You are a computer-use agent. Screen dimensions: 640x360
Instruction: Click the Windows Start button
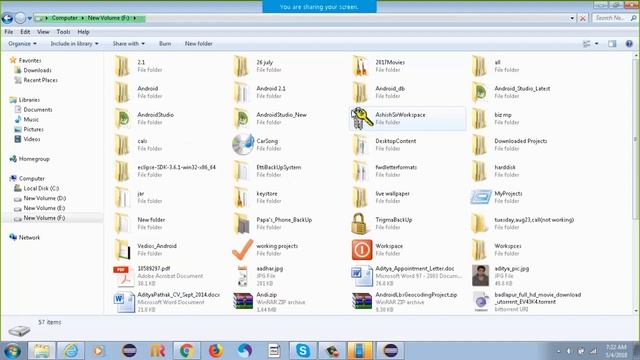tap(12, 351)
